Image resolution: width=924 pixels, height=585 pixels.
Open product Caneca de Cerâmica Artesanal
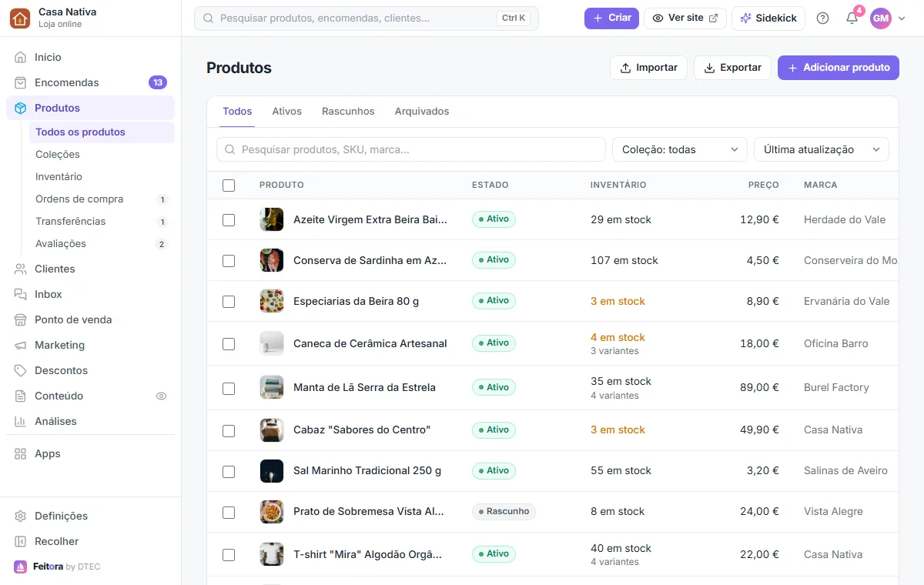[370, 343]
